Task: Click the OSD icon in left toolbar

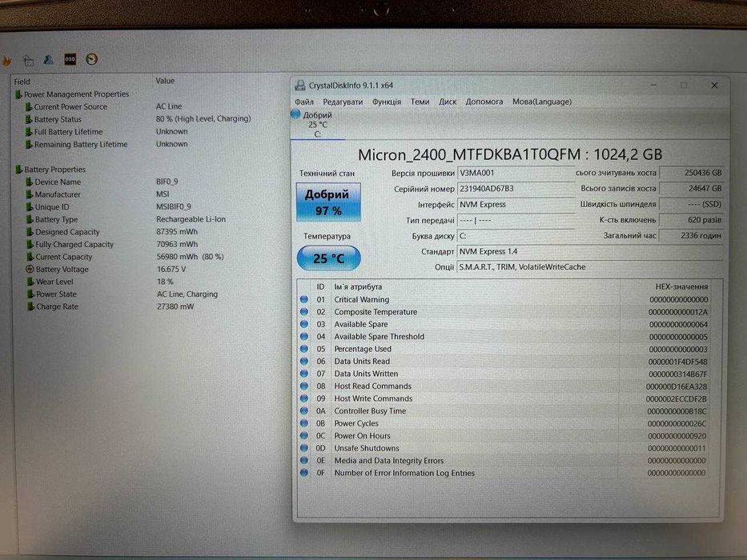Action: tap(70, 59)
